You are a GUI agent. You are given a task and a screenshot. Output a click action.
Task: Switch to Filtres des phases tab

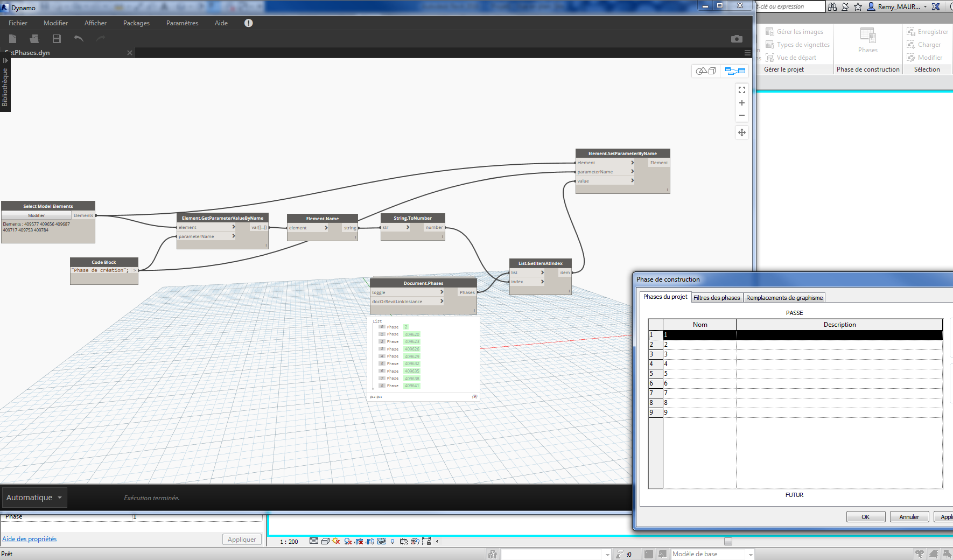717,298
